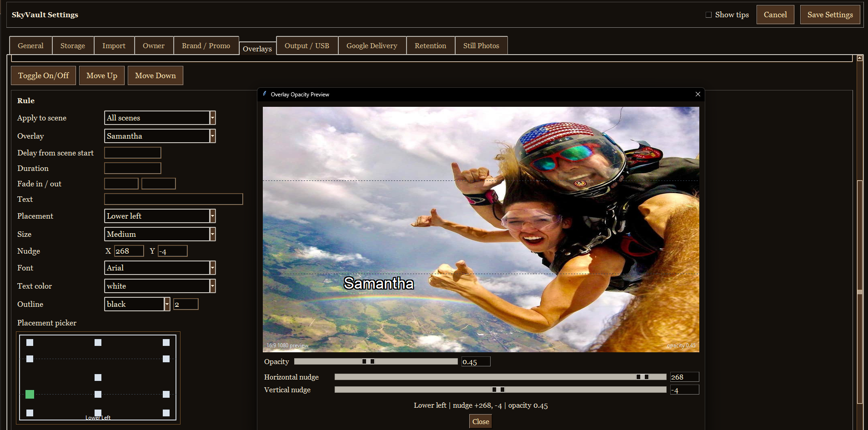Click the Horizontal nudge slider handle
868x430 pixels.
[x=642, y=377]
